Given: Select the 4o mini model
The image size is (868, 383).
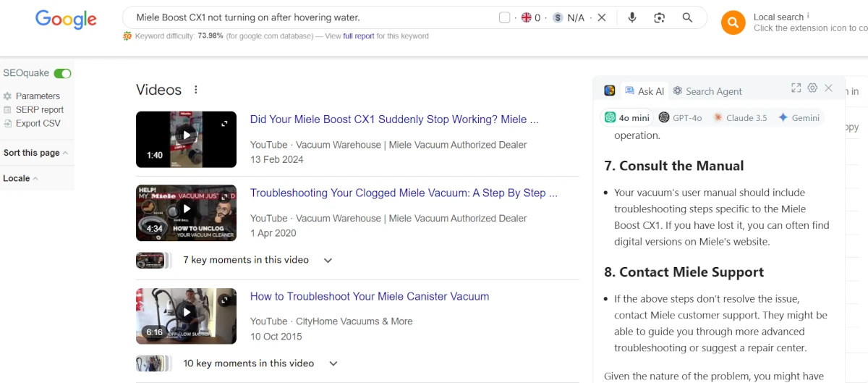Looking at the screenshot, I should coord(627,117).
